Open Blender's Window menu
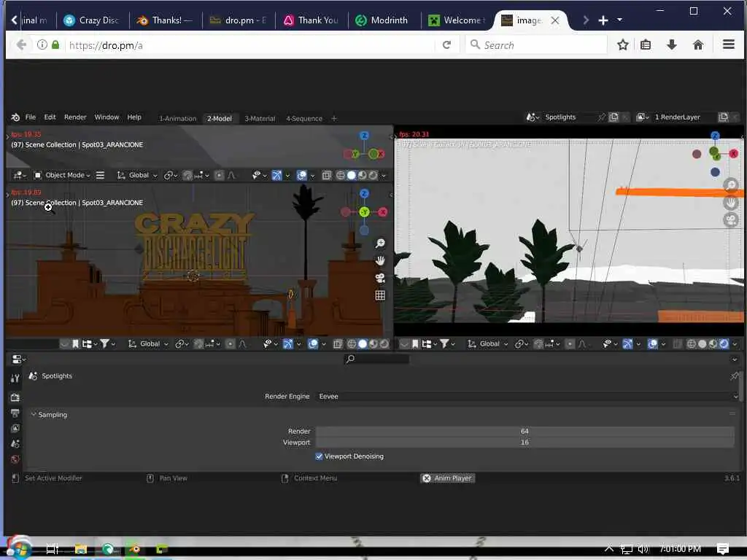Viewport: 747px width, 560px height. [x=107, y=117]
